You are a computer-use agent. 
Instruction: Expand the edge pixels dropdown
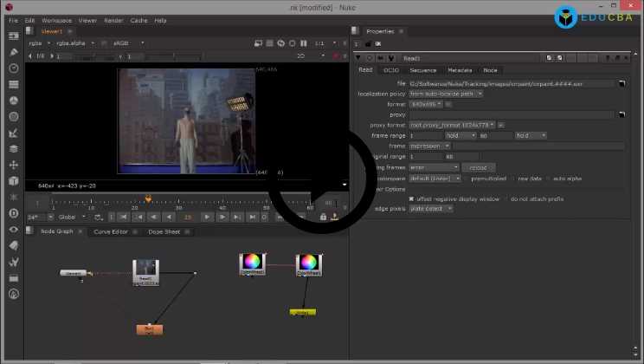pyautogui.click(x=431, y=209)
